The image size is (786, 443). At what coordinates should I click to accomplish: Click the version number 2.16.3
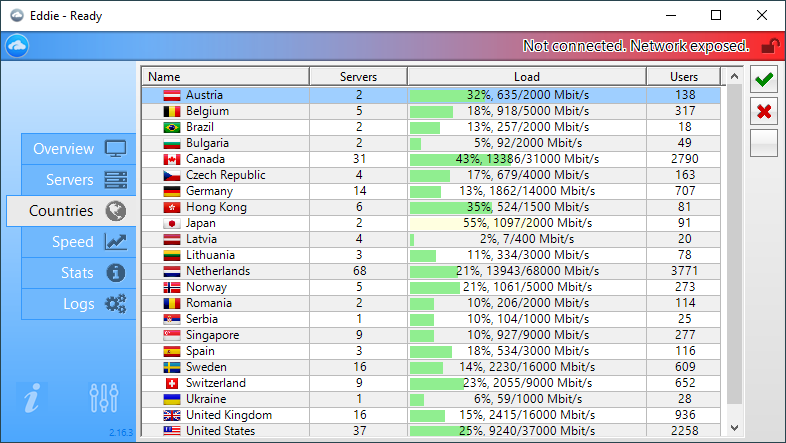click(x=121, y=432)
